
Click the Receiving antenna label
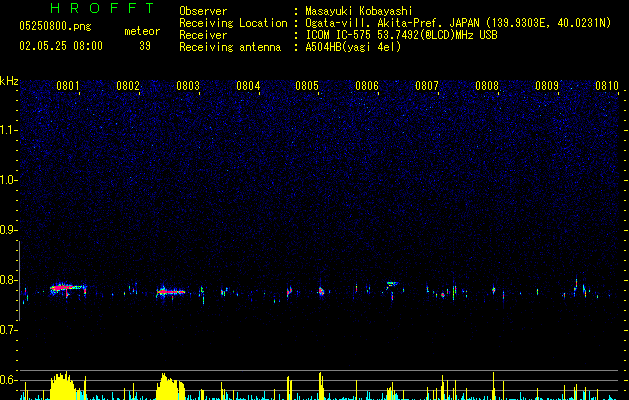(x=230, y=47)
